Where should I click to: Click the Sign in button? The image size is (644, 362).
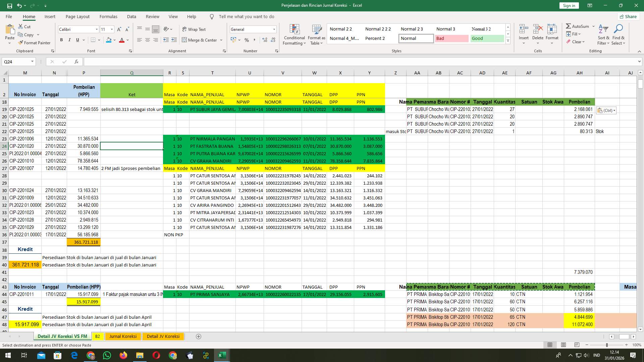(569, 5)
